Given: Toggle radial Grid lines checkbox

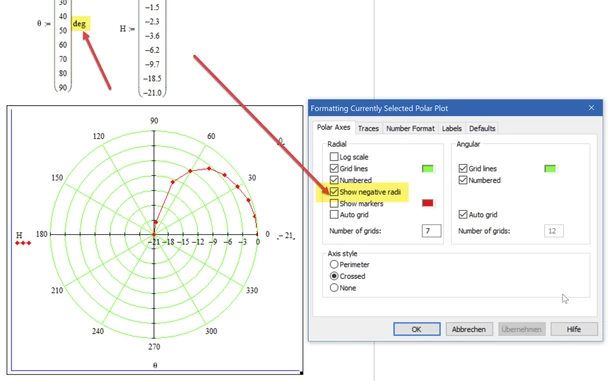Looking at the screenshot, I should click(334, 168).
